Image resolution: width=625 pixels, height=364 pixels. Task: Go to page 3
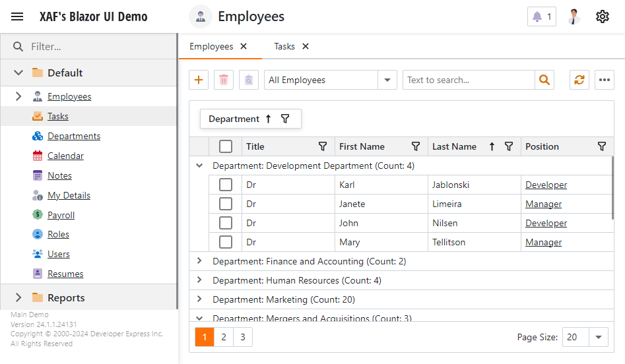[243, 338]
